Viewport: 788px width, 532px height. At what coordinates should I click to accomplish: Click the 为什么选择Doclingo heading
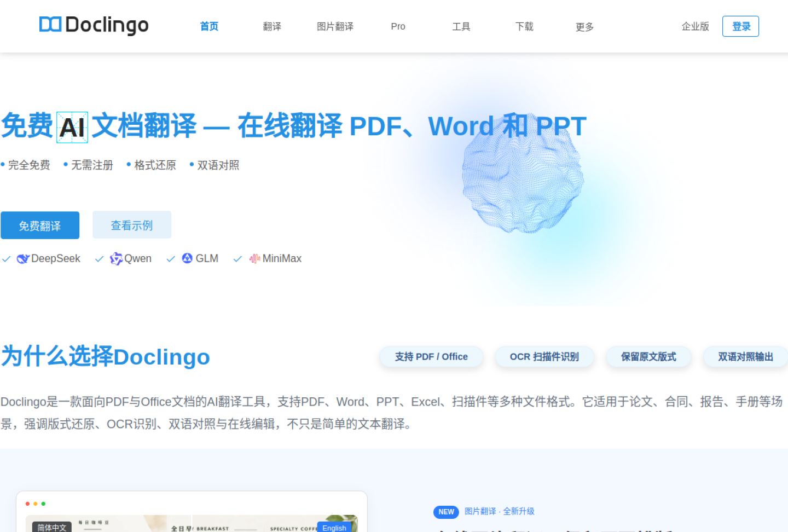106,356
